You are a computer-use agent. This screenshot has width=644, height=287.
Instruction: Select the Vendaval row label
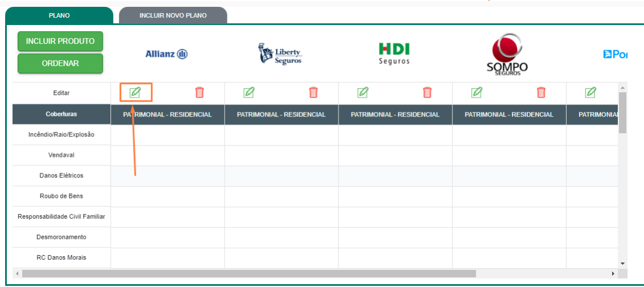[x=61, y=155]
